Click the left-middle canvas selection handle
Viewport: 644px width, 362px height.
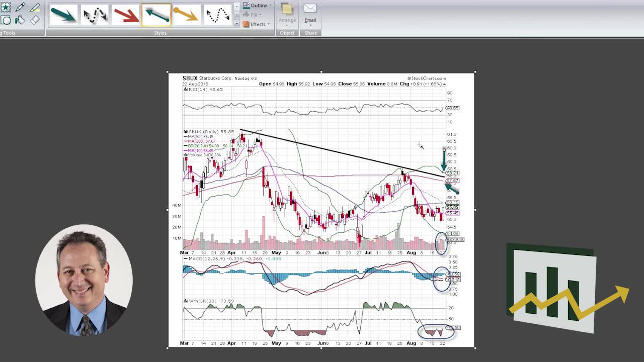(168, 210)
